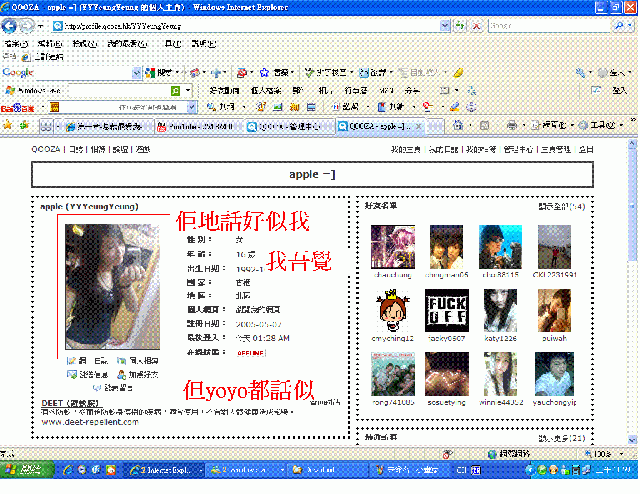The image size is (640, 494).
Task: Print the page using the printer icon
Action: click(x=511, y=125)
